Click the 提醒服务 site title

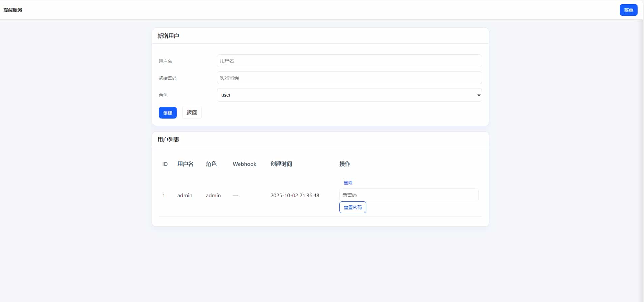[x=13, y=10]
